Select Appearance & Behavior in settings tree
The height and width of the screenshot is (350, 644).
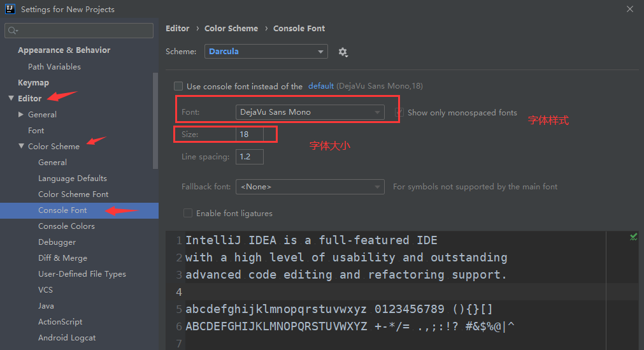pyautogui.click(x=64, y=50)
